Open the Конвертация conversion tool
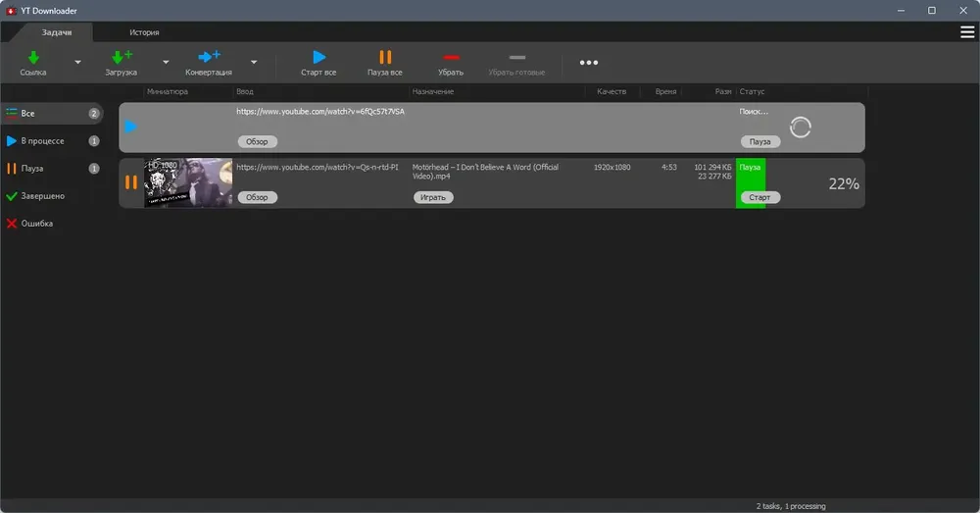 (209, 63)
